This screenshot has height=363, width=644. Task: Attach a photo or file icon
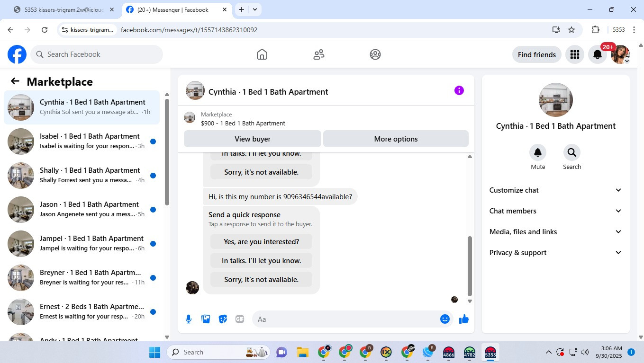click(x=206, y=319)
